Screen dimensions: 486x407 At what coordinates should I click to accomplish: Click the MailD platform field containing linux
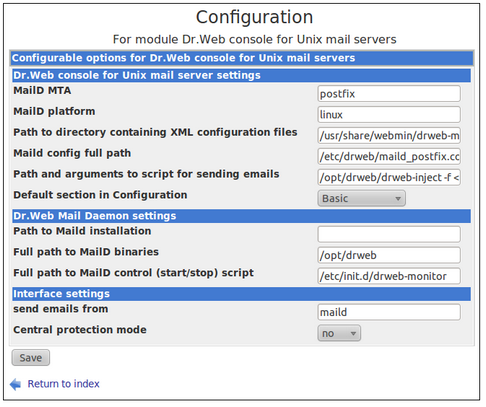tap(389, 115)
